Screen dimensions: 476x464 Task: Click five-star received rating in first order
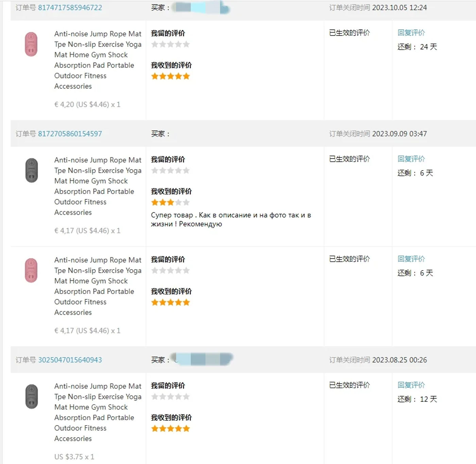[x=170, y=76]
